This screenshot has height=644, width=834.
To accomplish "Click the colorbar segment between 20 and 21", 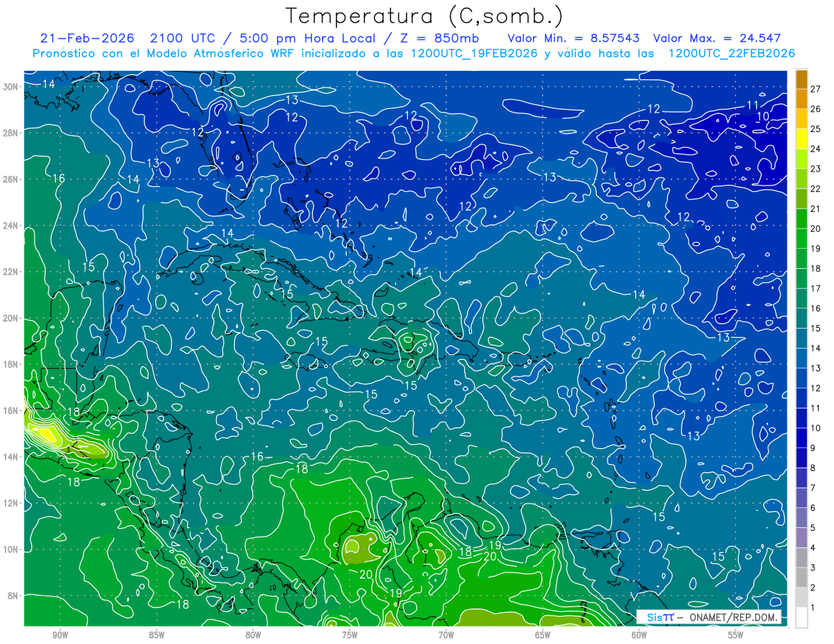I will point(801,219).
